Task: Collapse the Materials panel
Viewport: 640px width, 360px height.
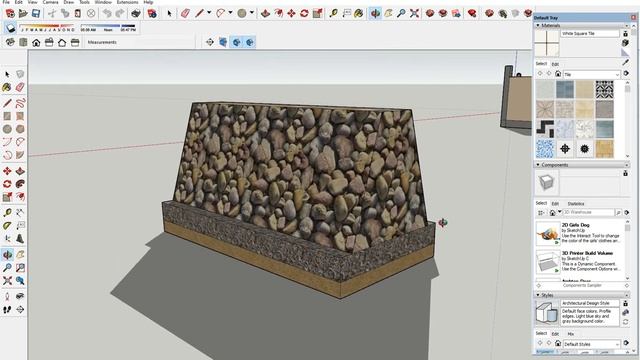Action: point(538,25)
